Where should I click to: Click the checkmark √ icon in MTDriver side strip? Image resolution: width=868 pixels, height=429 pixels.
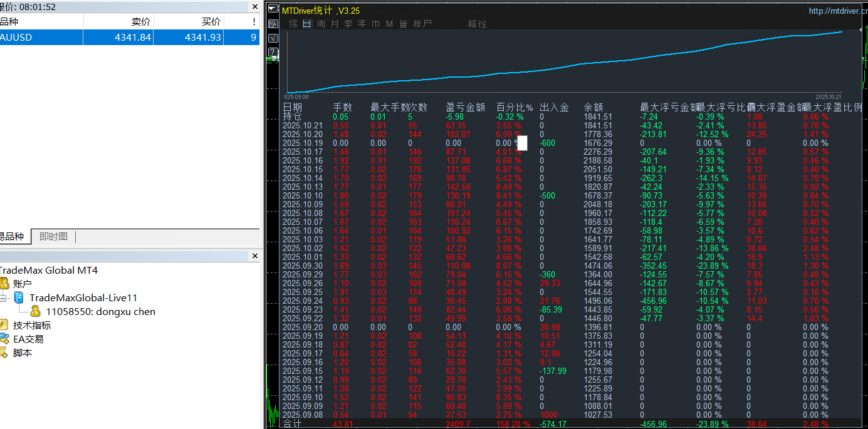(273, 38)
